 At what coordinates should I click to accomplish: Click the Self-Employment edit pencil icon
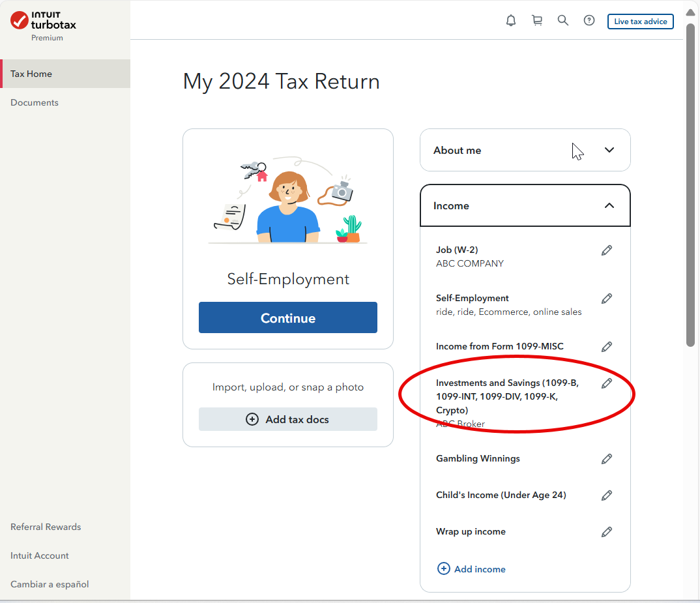tap(607, 299)
